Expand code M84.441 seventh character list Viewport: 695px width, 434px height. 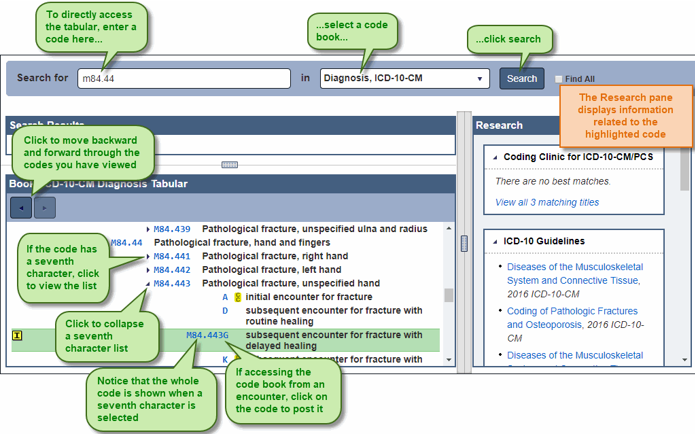point(148,256)
